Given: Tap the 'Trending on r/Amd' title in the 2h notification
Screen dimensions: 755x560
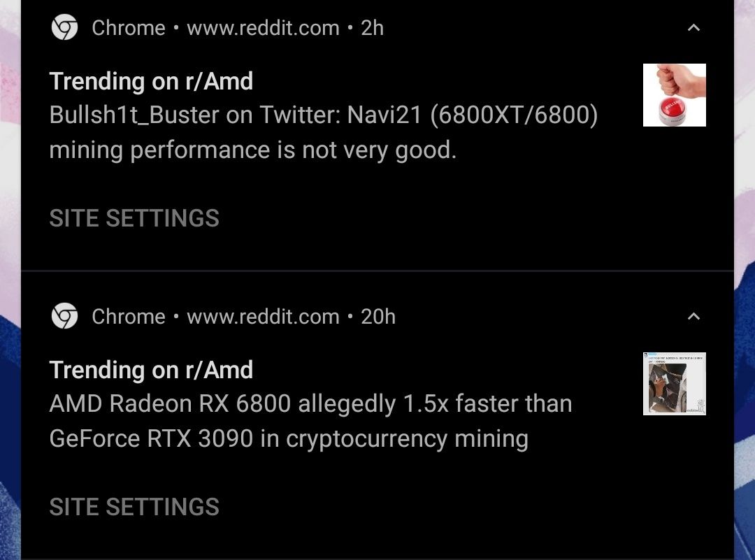Looking at the screenshot, I should point(151,82).
